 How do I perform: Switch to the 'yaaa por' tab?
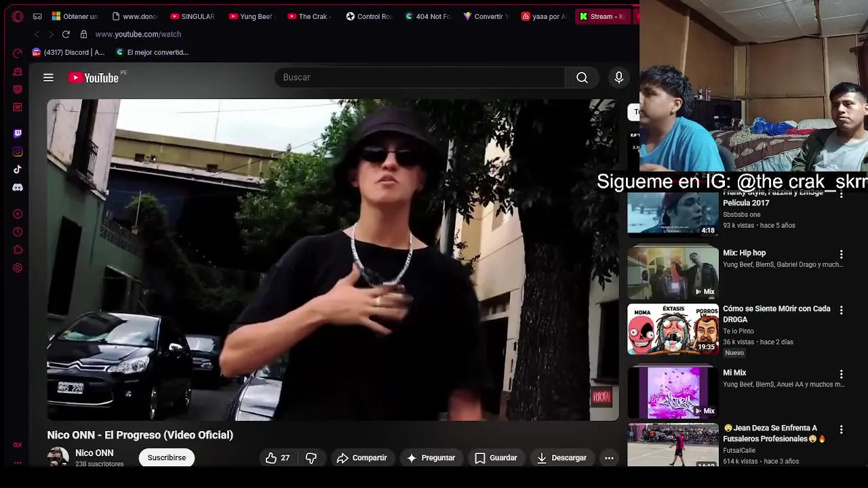pos(543,16)
